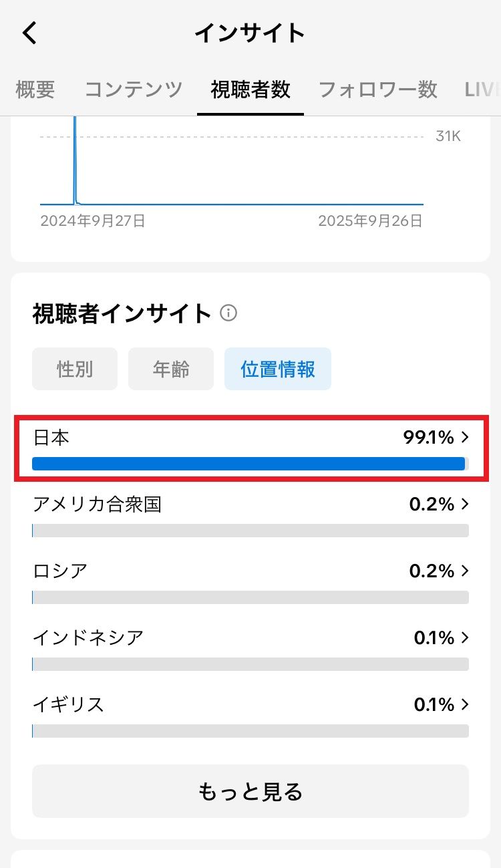The width and height of the screenshot is (501, 868).
Task: Expand アメリカ合衆国 row chevron
Action: click(x=466, y=504)
